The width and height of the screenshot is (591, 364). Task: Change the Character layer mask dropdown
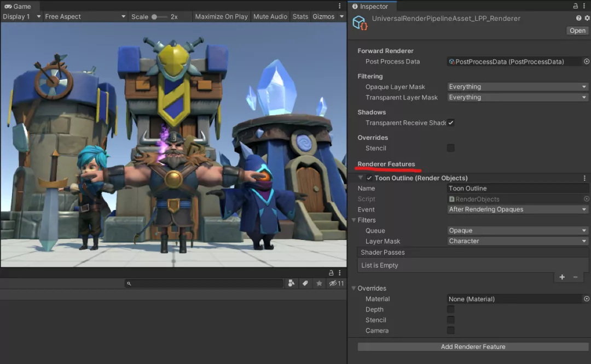click(517, 241)
